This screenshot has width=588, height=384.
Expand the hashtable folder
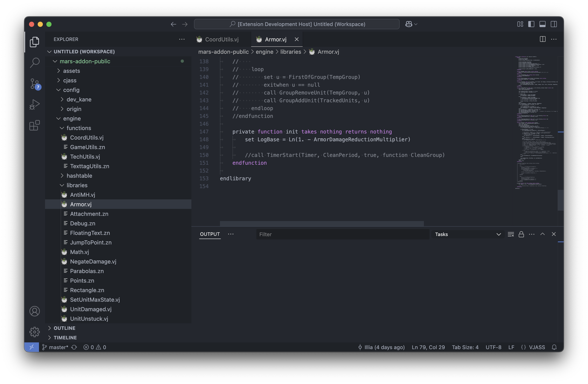[79, 176]
